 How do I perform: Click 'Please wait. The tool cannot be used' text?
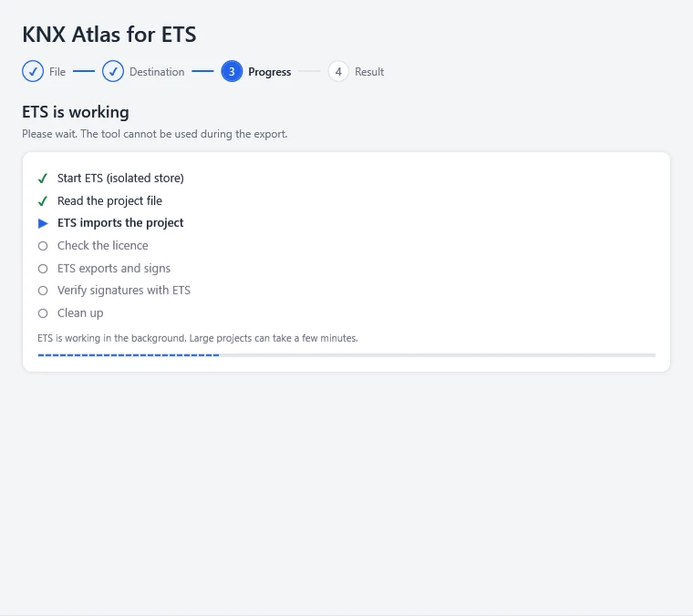155,134
